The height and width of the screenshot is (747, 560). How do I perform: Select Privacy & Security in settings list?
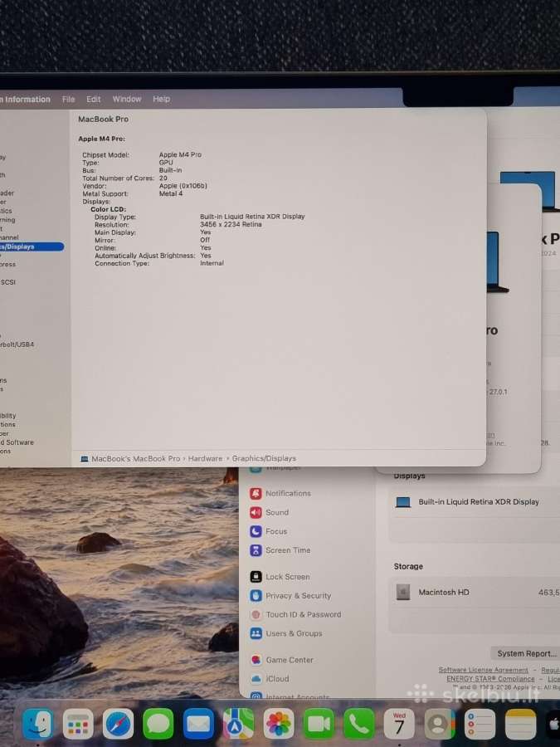point(298,595)
